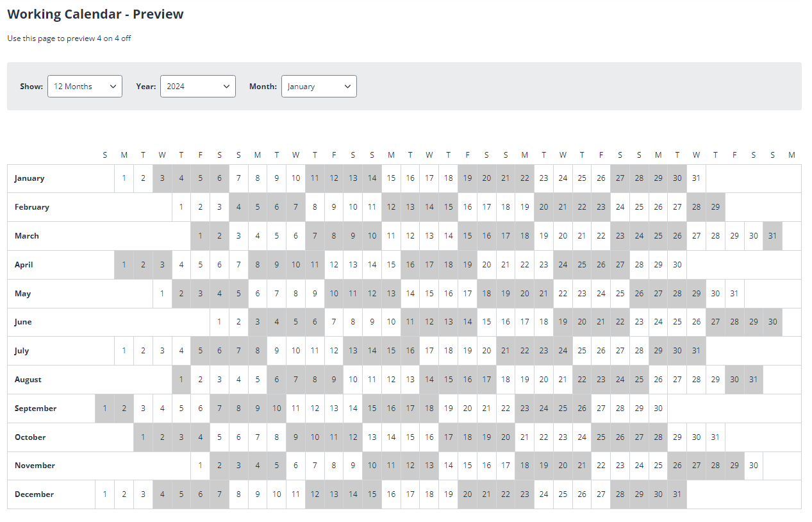This screenshot has height=522, width=812.
Task: Select the shaded August 31 cell
Action: [x=753, y=379]
